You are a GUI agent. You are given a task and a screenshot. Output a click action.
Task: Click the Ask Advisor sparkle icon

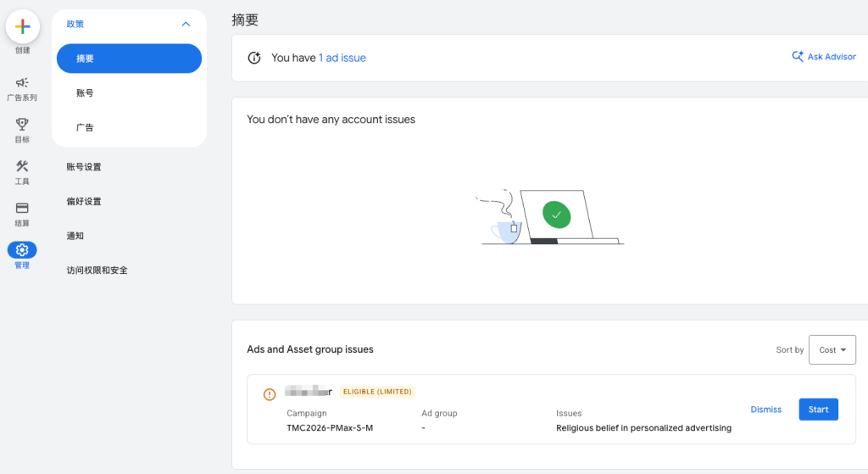coord(797,57)
